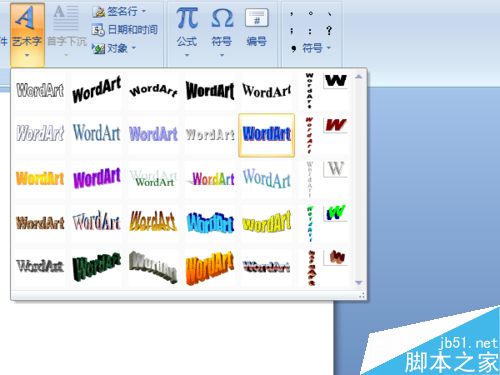Choose the dark red wavy vertical WordArt
Screen dimensions: 500x375
pyautogui.click(x=311, y=268)
